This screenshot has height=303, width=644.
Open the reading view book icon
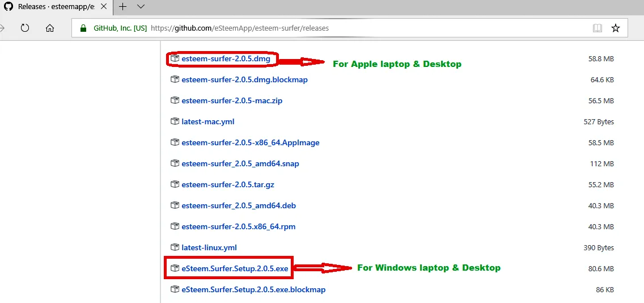[x=597, y=28]
